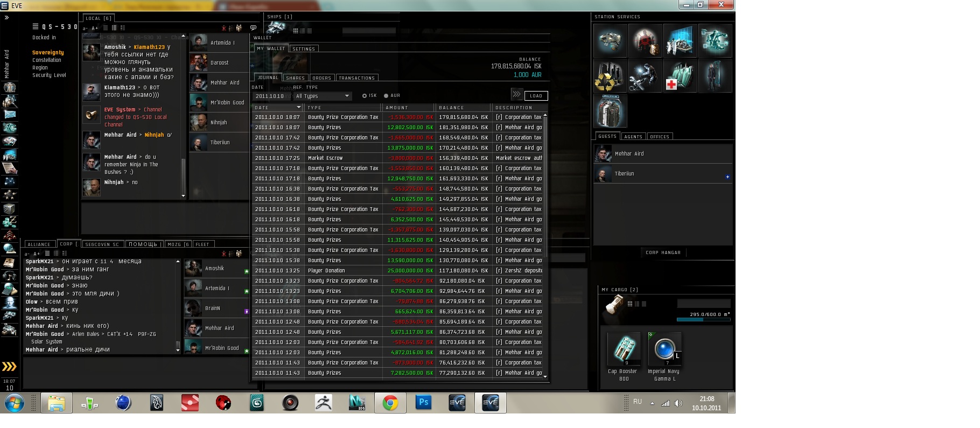Click the date field 2011.10.10
Viewport: 980px width, 428px height.
(x=271, y=96)
